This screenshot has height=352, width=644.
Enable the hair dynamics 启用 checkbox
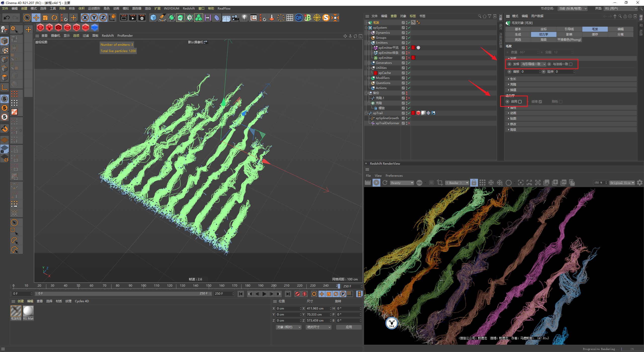(520, 102)
